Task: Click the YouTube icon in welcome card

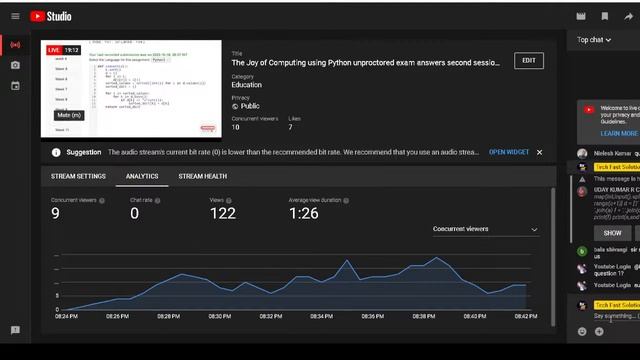Action: [589, 109]
